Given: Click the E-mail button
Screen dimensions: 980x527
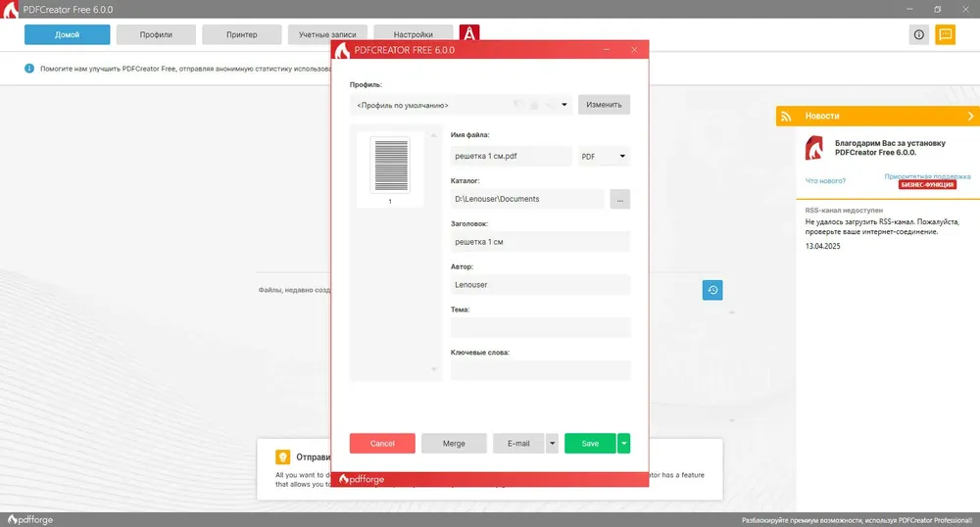Looking at the screenshot, I should (518, 444).
